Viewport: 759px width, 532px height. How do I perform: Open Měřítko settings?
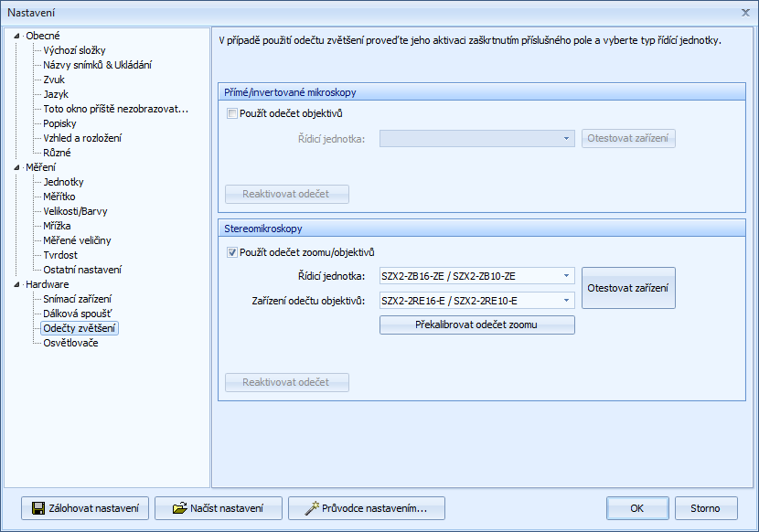pos(59,197)
